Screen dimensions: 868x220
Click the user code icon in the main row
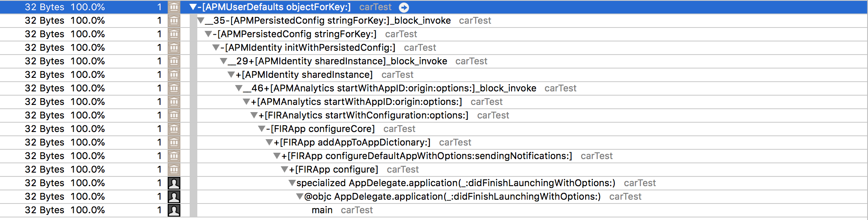pos(174,210)
